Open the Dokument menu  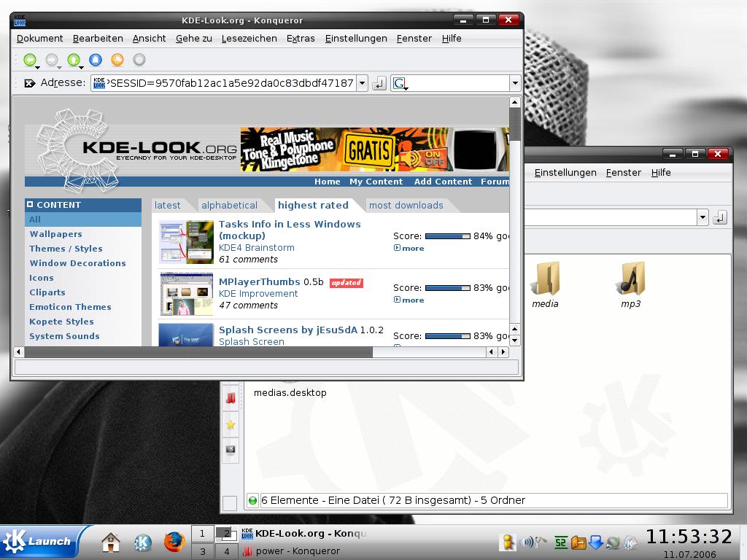(x=39, y=39)
